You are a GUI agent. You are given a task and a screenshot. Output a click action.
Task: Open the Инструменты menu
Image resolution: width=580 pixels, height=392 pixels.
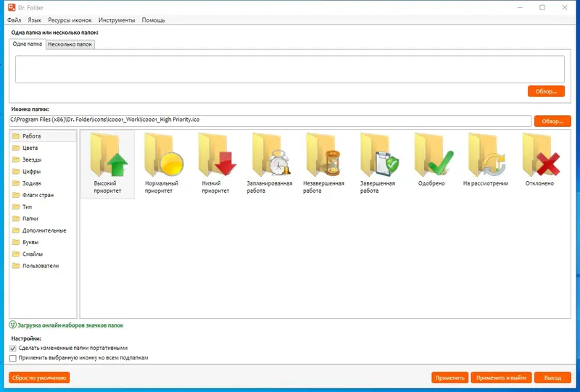click(117, 20)
